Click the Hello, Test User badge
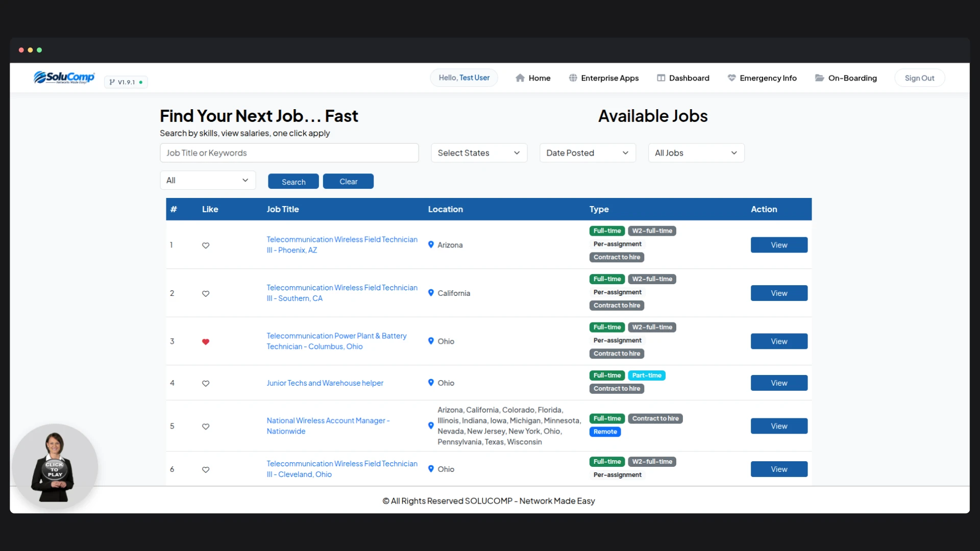The width and height of the screenshot is (980, 551). click(x=464, y=78)
